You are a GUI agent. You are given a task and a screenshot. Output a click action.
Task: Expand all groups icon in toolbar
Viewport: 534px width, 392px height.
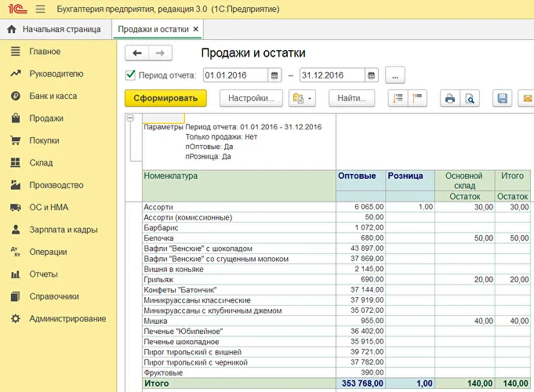coord(398,98)
